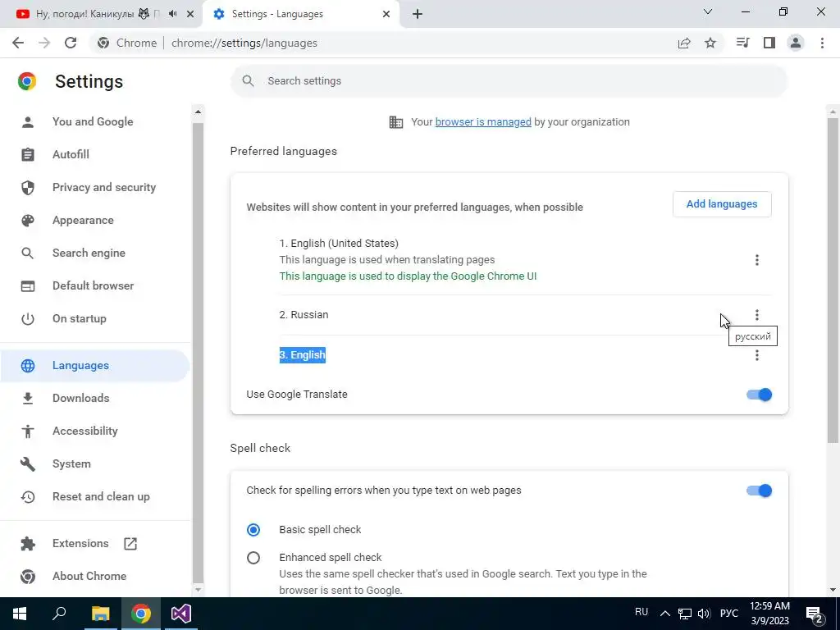This screenshot has height=630, width=840.
Task: Click the Add languages button
Action: (722, 204)
